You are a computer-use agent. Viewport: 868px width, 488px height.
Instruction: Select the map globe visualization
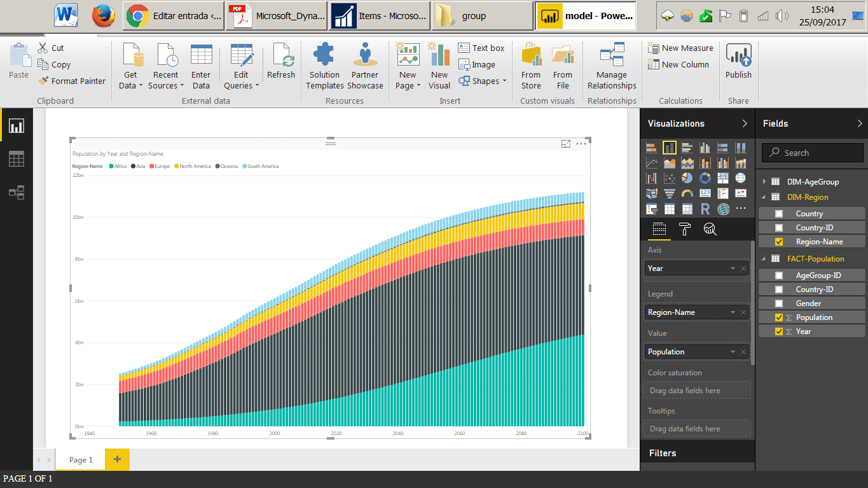click(740, 178)
